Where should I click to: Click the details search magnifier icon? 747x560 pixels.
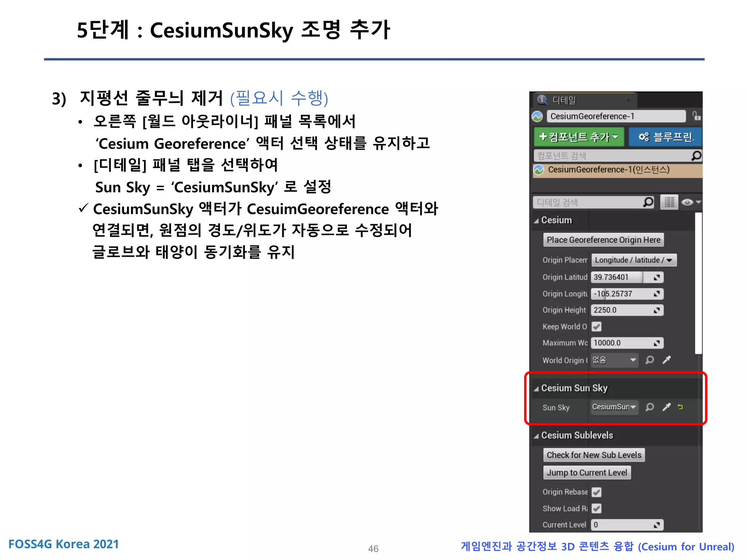click(x=649, y=202)
